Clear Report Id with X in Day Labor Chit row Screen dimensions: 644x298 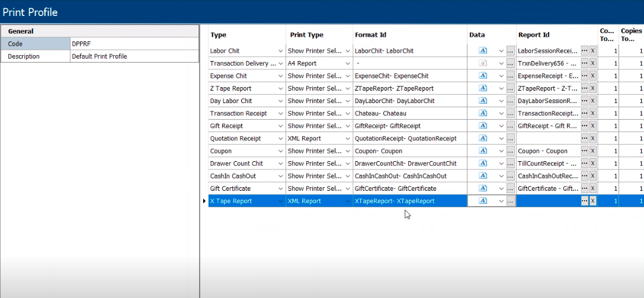[x=592, y=101]
